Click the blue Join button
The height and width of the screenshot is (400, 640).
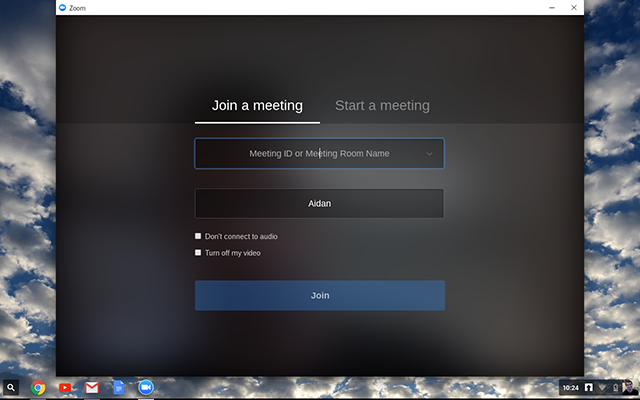320,295
